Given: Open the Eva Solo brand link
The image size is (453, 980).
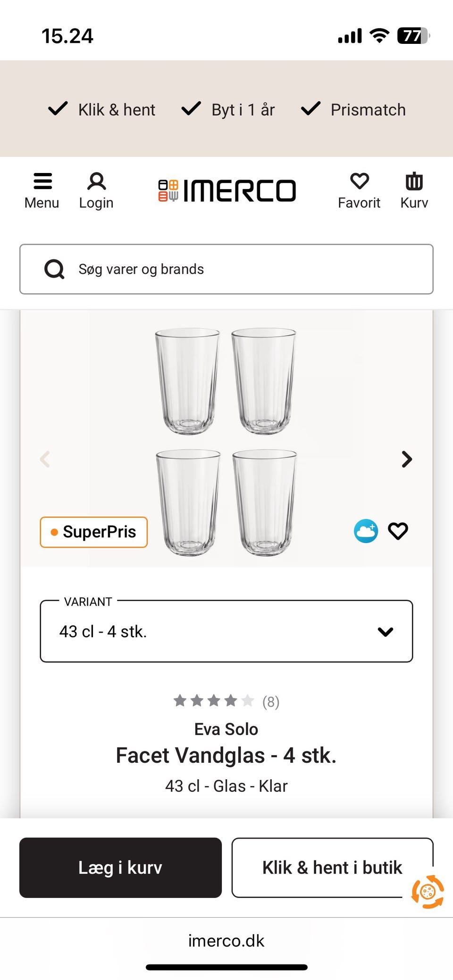Looking at the screenshot, I should 226,729.
